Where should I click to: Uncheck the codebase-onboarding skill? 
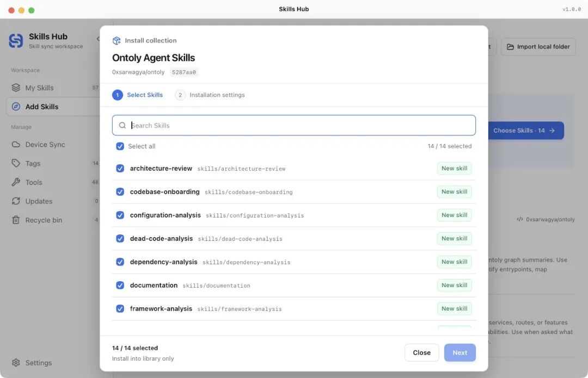[120, 191]
